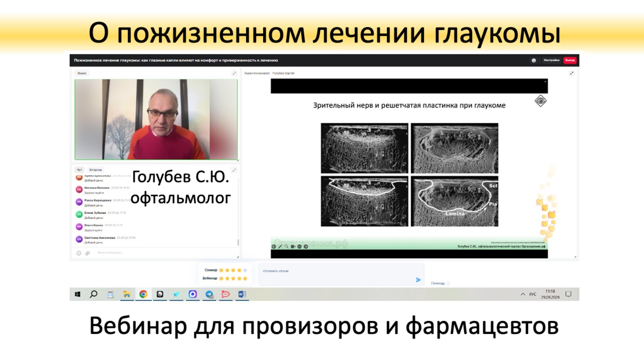Open the taskbar clock showing 11:18
Viewport: 644px width, 362px height.
[x=550, y=294]
